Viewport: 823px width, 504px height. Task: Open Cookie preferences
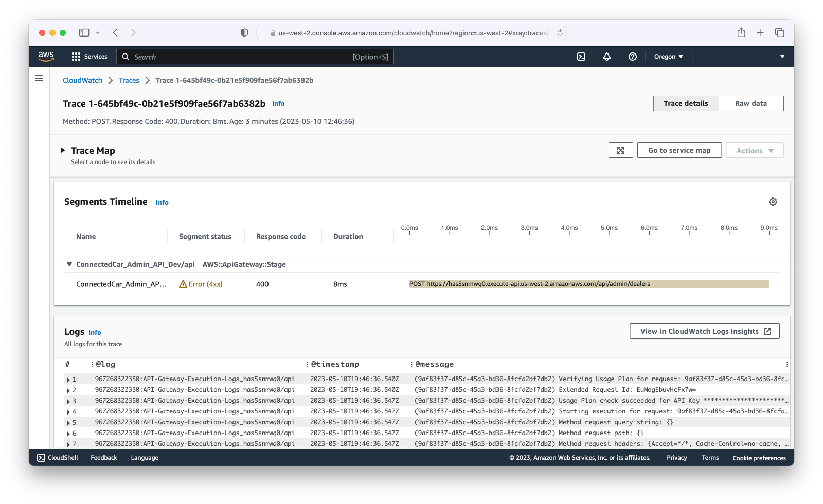(x=759, y=458)
